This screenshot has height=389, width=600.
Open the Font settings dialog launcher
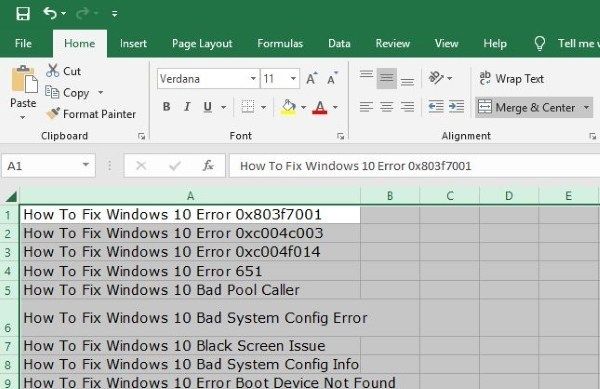coord(341,136)
